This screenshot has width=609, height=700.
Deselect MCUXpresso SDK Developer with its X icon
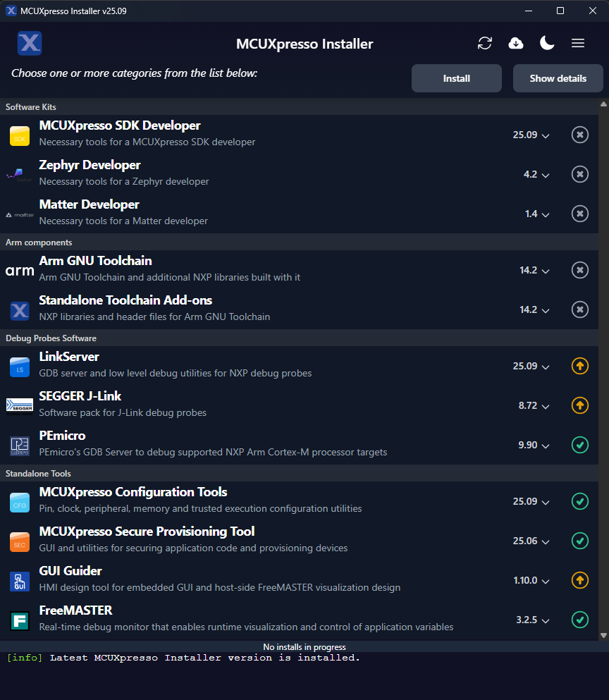(579, 135)
